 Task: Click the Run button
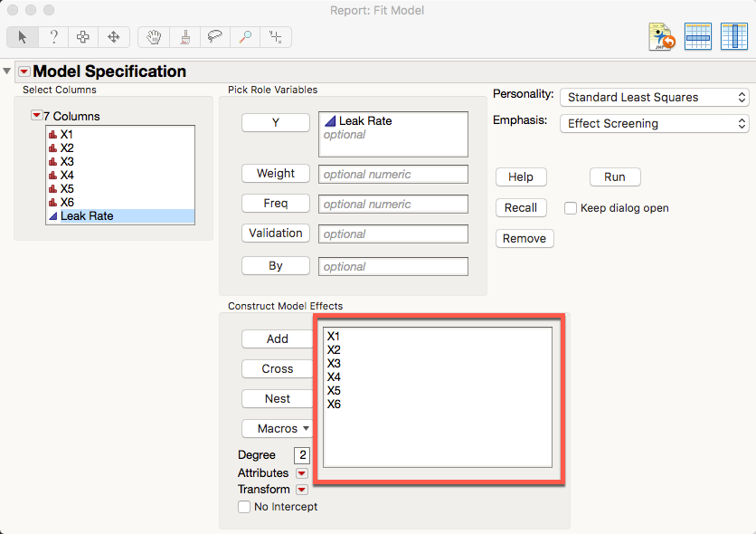click(x=615, y=176)
